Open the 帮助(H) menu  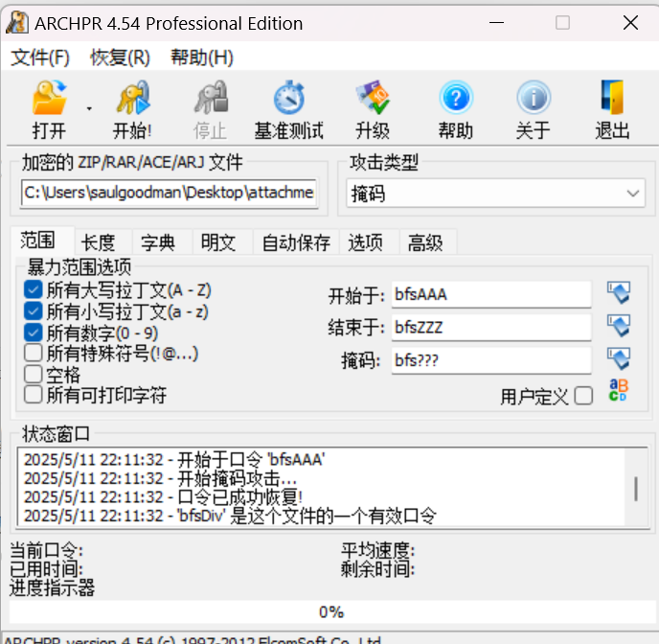[202, 57]
